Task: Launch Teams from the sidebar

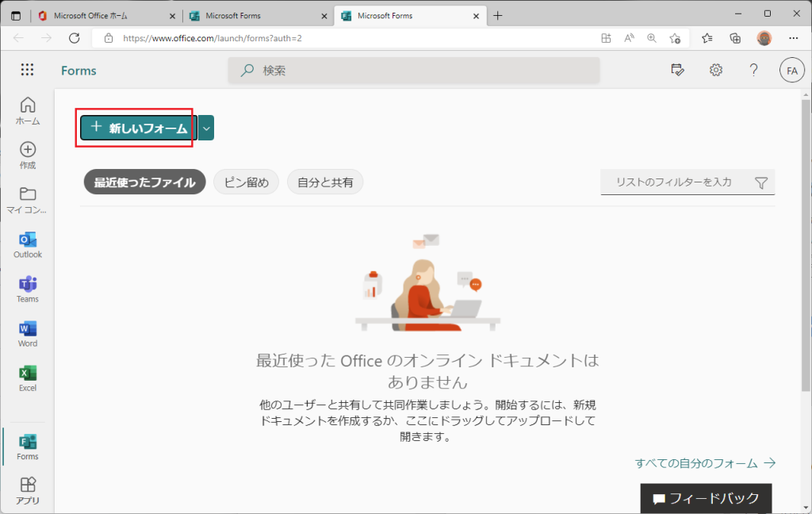Action: click(28, 289)
